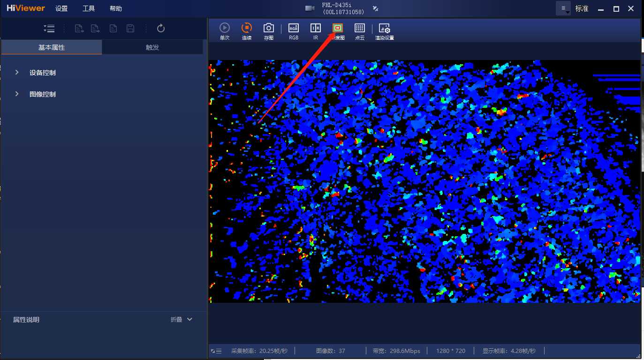The width and height of the screenshot is (644, 360).
Task: Collapse the 属性说明 panel via 折叠
Action: (x=182, y=320)
